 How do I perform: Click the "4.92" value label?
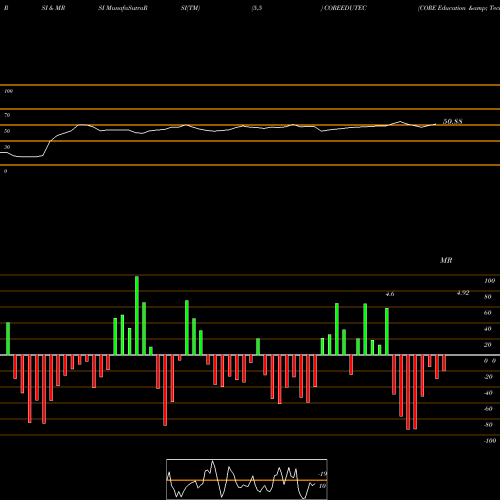click(x=463, y=293)
